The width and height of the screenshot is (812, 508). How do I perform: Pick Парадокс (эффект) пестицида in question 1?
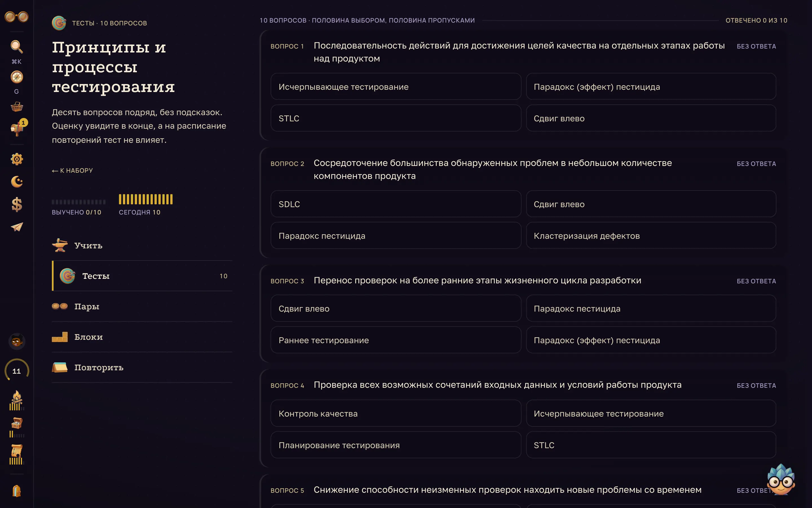(x=651, y=87)
